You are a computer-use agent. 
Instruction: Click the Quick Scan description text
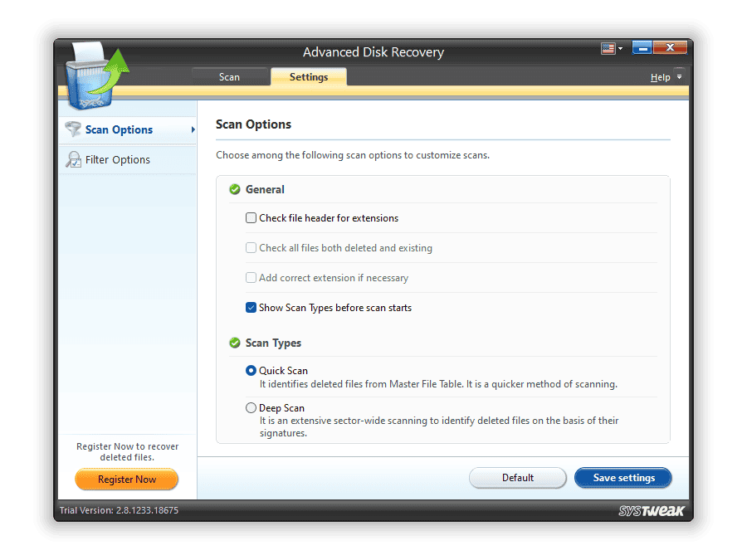(438, 384)
